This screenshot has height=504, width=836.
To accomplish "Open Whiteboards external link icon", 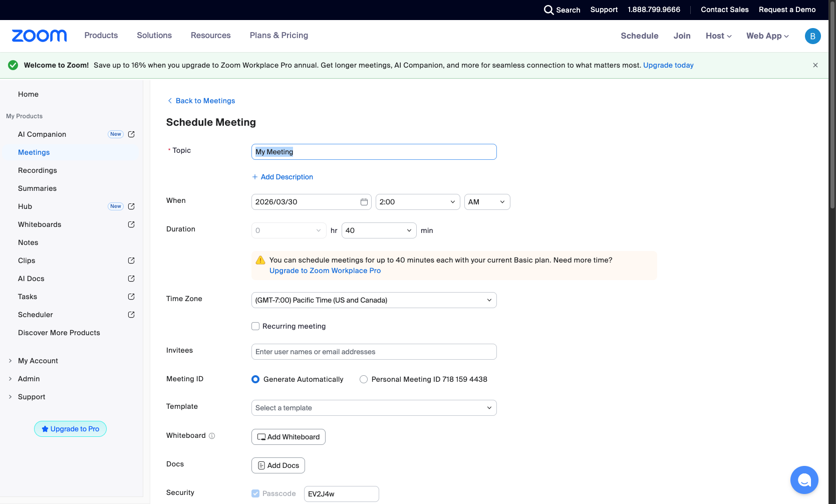I will (131, 224).
